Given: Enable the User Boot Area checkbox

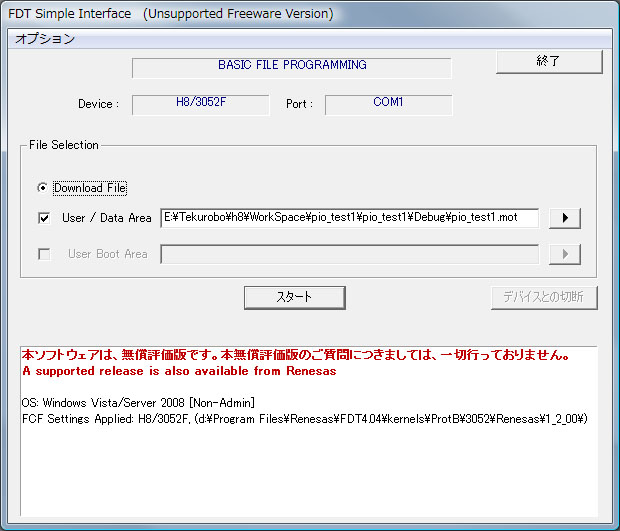Looking at the screenshot, I should coord(44,254).
